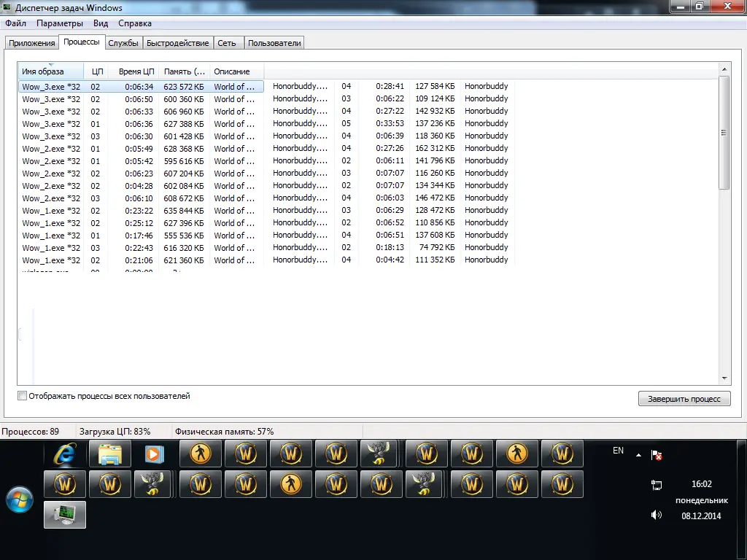Click the EN language indicator

[618, 451]
